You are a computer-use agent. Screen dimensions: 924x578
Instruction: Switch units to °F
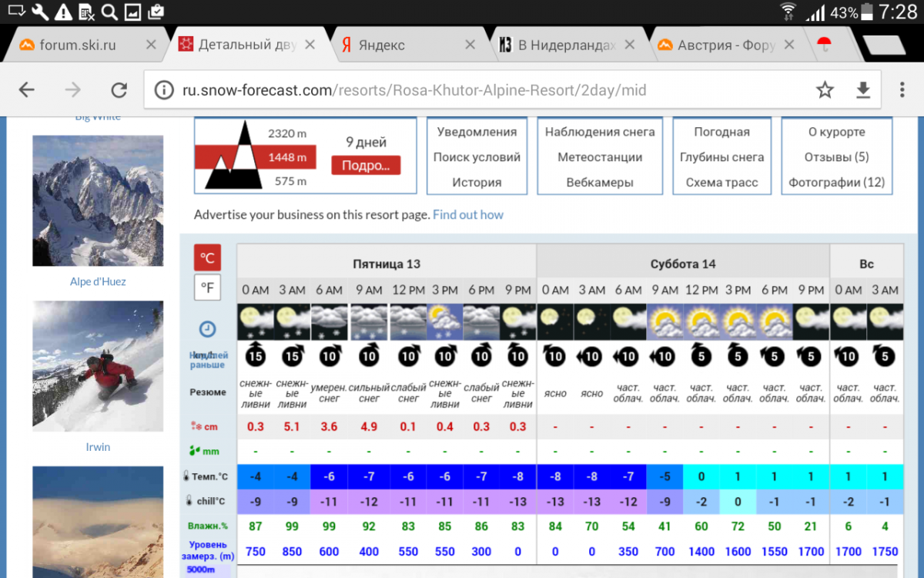[x=207, y=288]
